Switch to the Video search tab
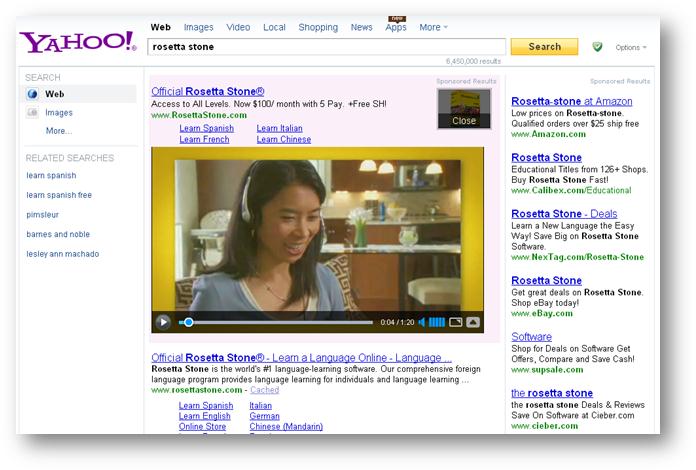The height and width of the screenshot is (470, 696). point(238,27)
